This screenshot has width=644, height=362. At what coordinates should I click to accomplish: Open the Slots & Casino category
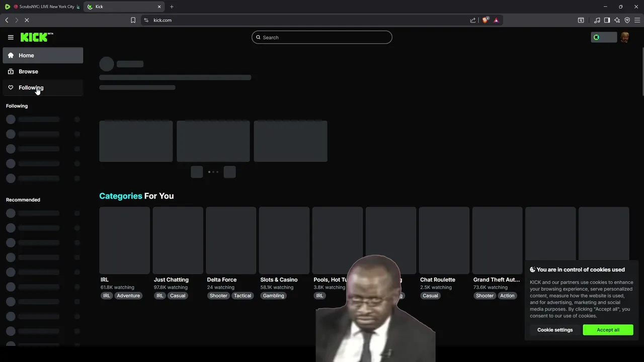coord(279,280)
